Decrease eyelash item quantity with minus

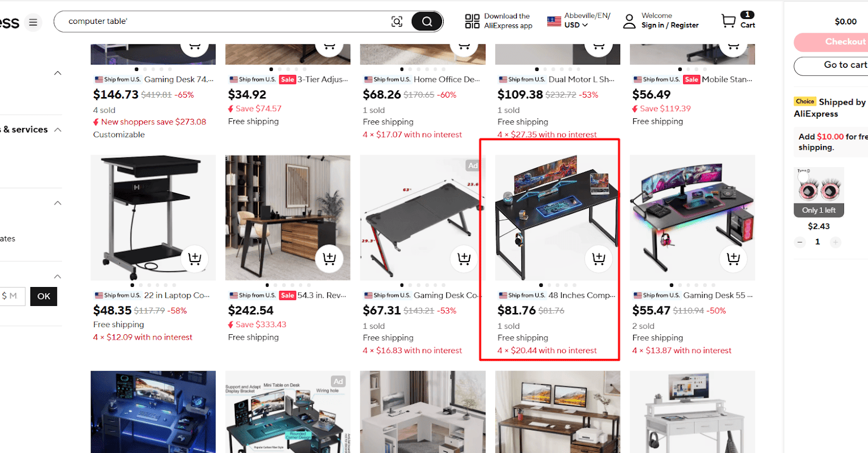pos(800,243)
